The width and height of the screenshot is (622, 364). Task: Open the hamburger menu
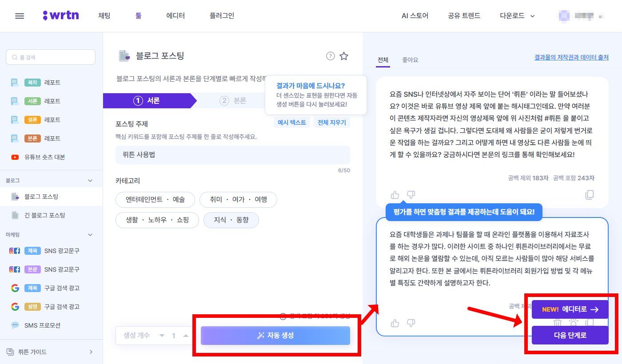[19, 16]
